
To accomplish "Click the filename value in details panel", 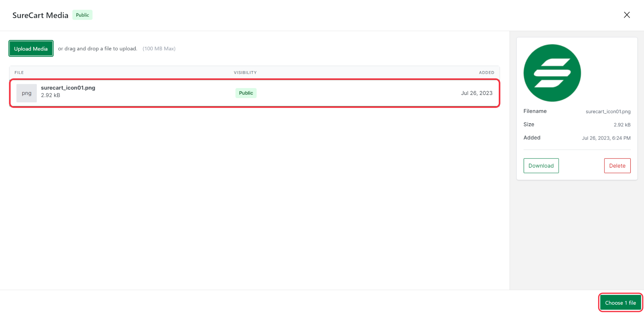I will (608, 111).
